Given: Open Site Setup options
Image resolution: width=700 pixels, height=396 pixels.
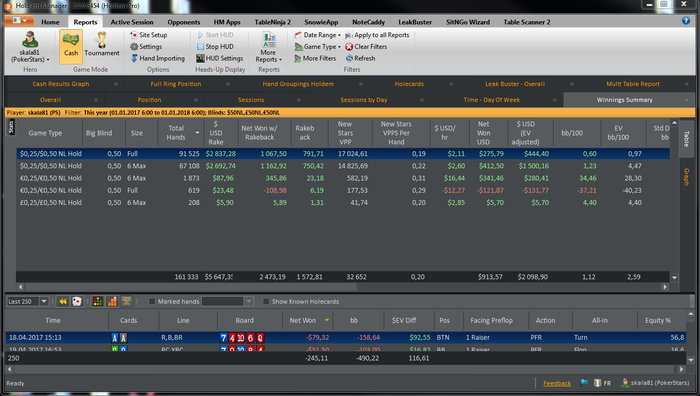Looking at the screenshot, I should (148, 35).
